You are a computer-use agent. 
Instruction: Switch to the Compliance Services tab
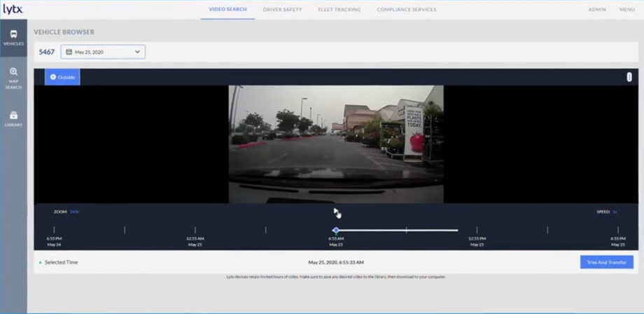(x=407, y=9)
